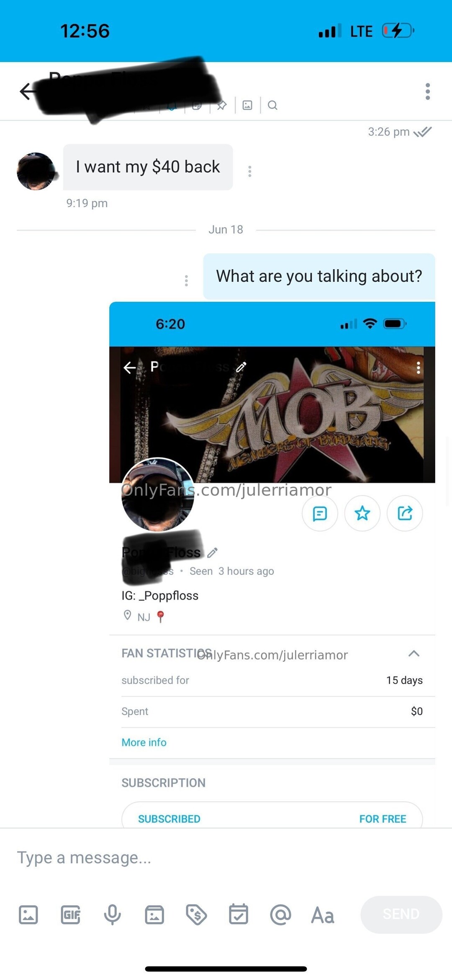Viewport: 452px width, 980px height.
Task: Open options for "I want my $40 back" message
Action: click(250, 171)
